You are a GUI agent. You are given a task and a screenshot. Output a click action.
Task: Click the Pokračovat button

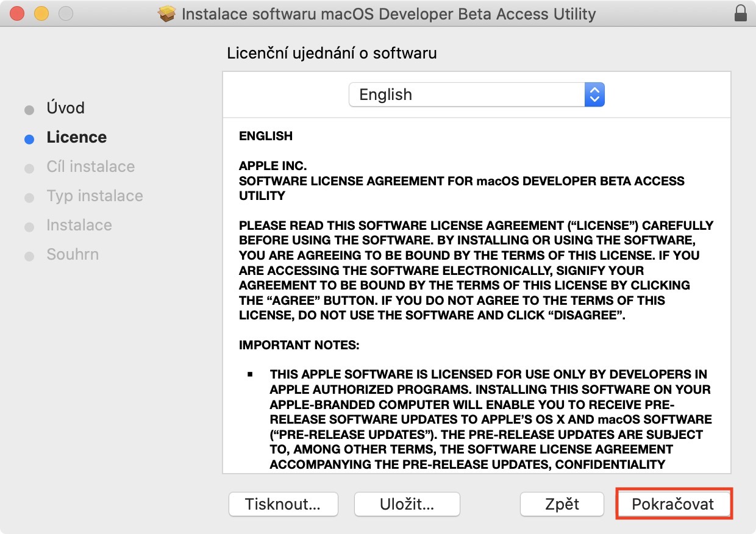[673, 504]
